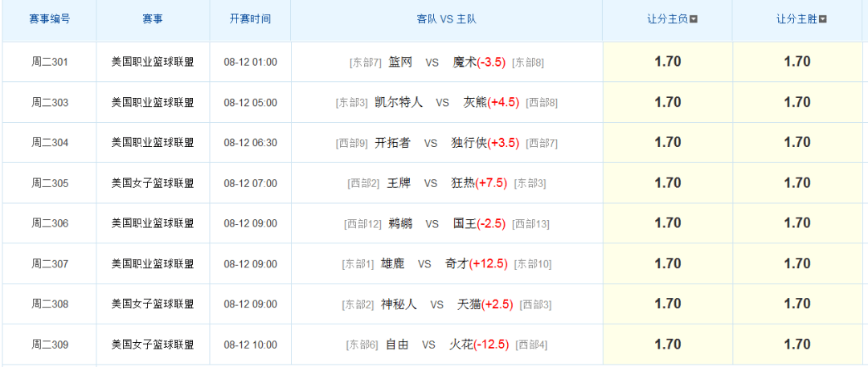Pick 让分主胜 odds for 开拓者 vs 独行侠
This screenshot has height=367, width=868.
[x=796, y=142]
